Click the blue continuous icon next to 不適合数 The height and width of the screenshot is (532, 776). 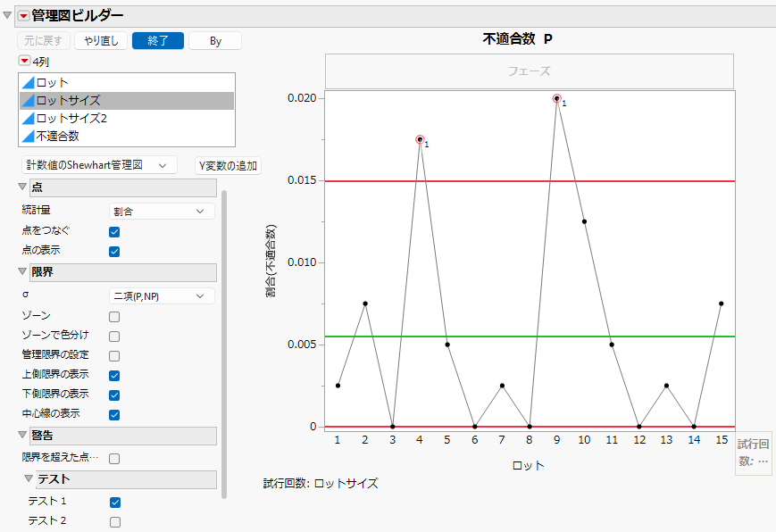(29, 136)
